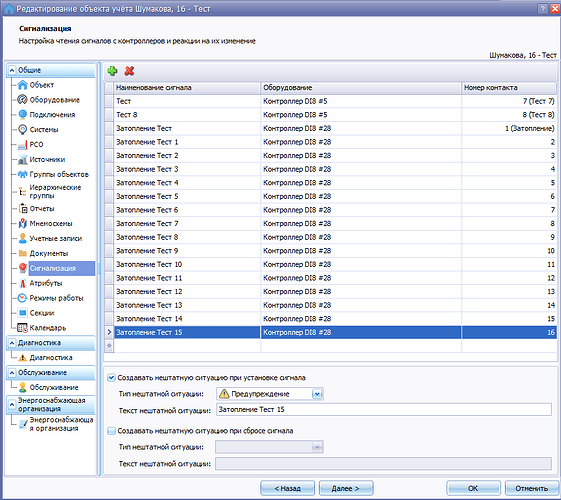
Task: Open Учетные записи user icon
Action: [x=23, y=238]
